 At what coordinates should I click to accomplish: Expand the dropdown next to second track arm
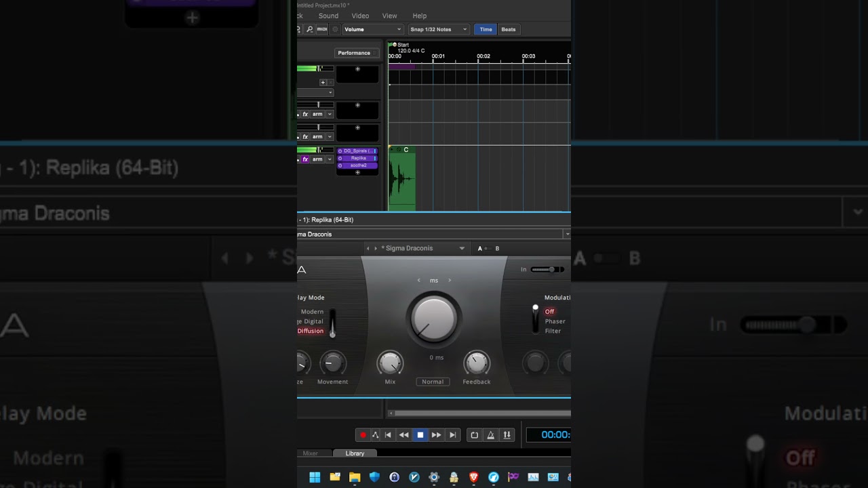tap(330, 114)
